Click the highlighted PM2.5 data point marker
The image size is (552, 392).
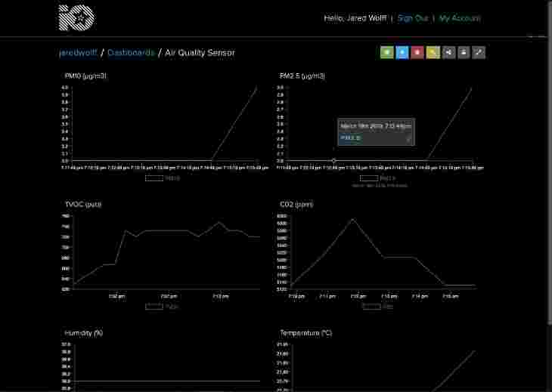[333, 160]
